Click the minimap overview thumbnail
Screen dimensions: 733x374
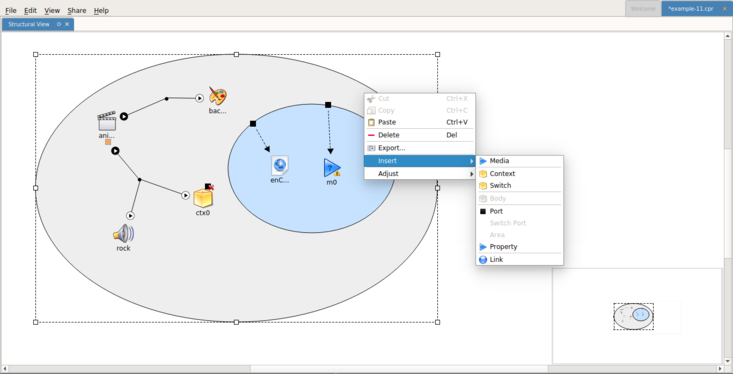pos(633,316)
